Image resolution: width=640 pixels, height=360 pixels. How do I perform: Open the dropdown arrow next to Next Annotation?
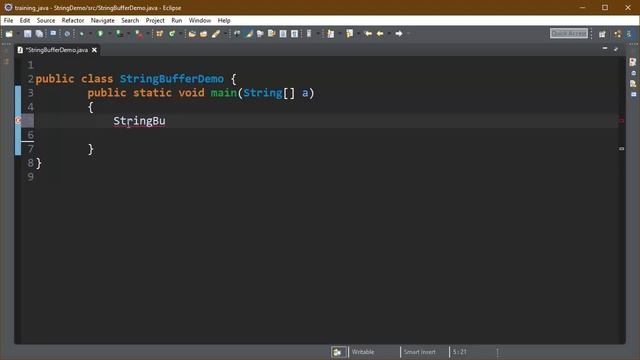click(x=340, y=34)
